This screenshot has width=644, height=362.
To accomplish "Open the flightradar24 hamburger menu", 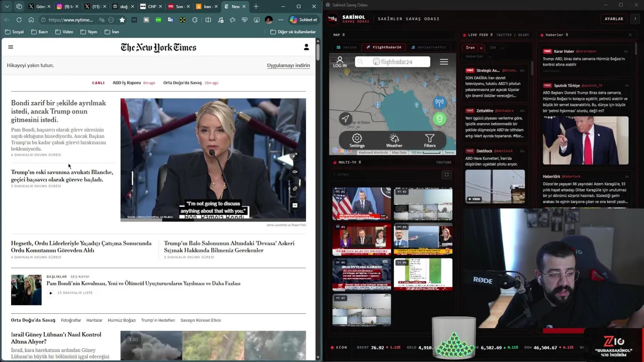I will pos(444,62).
